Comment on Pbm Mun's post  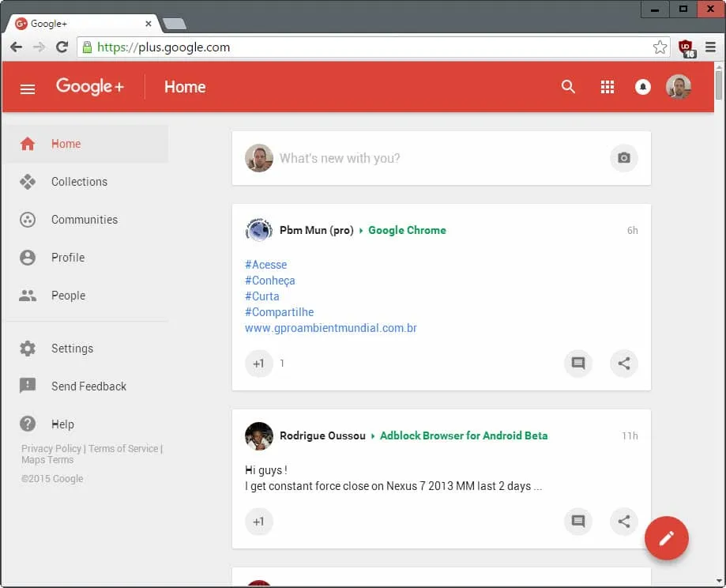click(578, 364)
